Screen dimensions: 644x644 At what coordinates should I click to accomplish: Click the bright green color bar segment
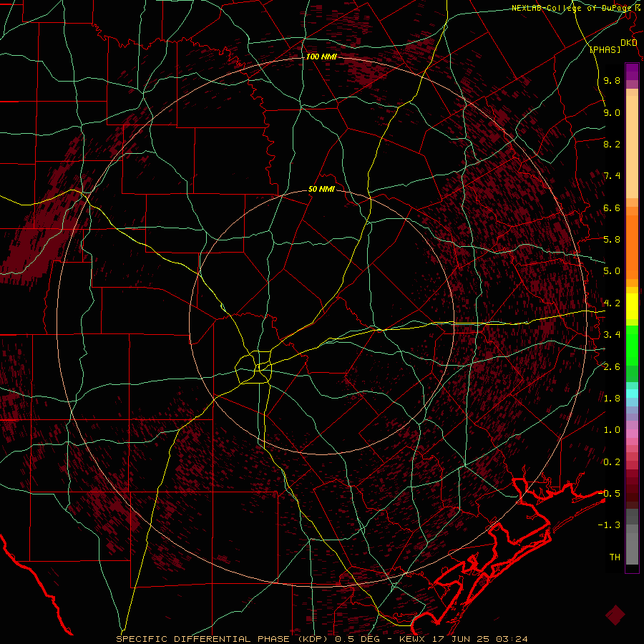point(632,346)
